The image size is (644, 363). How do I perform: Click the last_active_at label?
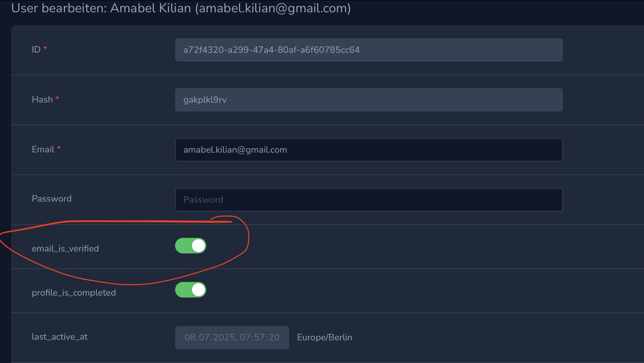60,337
